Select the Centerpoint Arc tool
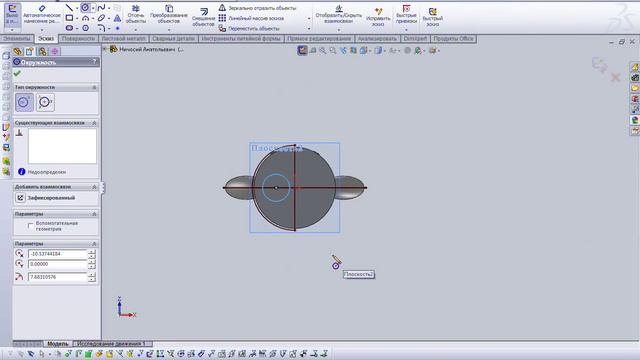This screenshot has height=360, width=640. [85, 18]
